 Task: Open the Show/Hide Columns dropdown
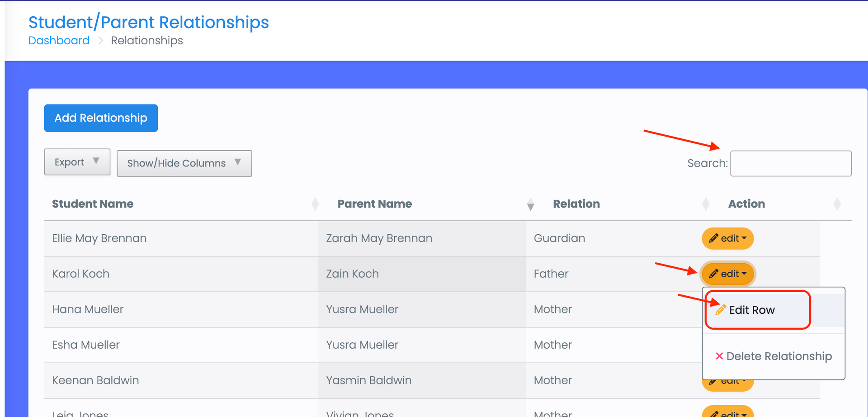click(184, 163)
